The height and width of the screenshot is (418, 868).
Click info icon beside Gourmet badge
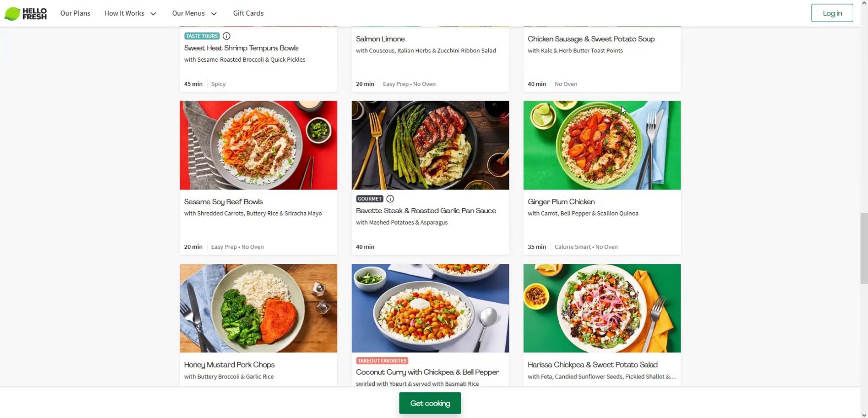tap(390, 199)
